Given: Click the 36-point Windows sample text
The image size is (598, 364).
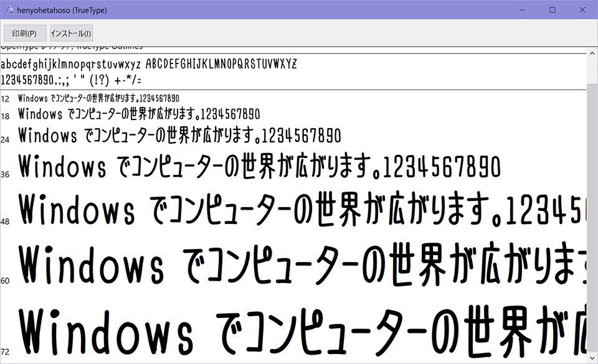Looking at the screenshot, I should pos(259,166).
